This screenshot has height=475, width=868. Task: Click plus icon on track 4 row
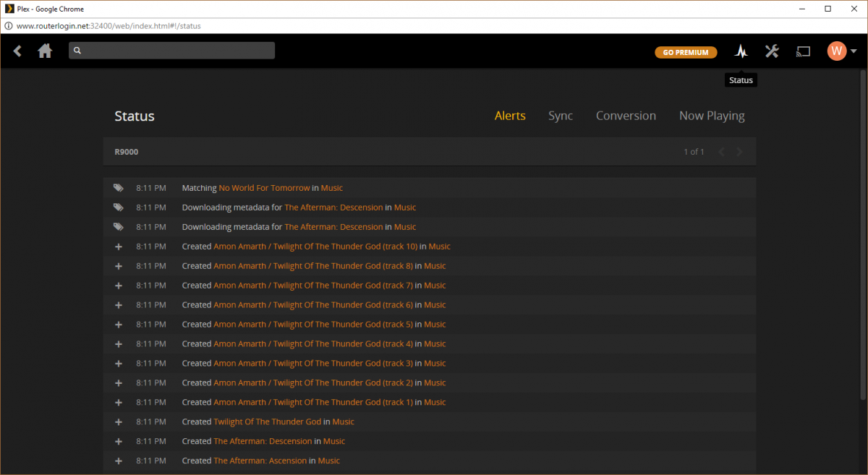[x=118, y=344]
